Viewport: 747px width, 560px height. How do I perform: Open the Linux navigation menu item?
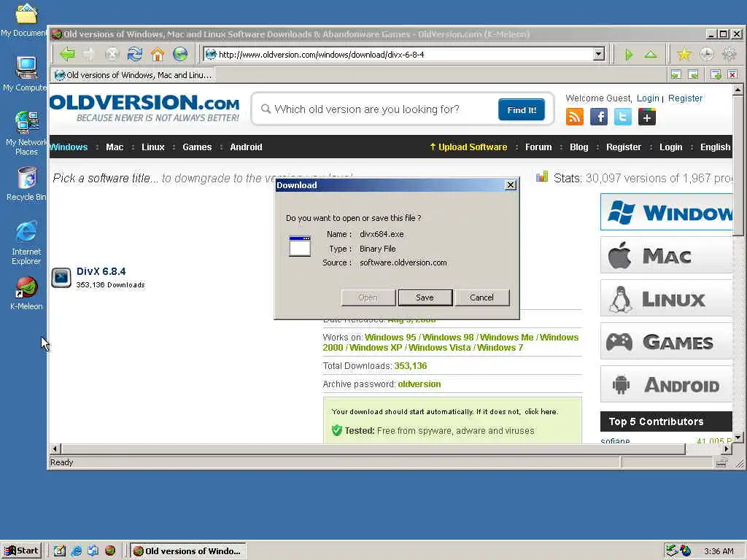[153, 147]
